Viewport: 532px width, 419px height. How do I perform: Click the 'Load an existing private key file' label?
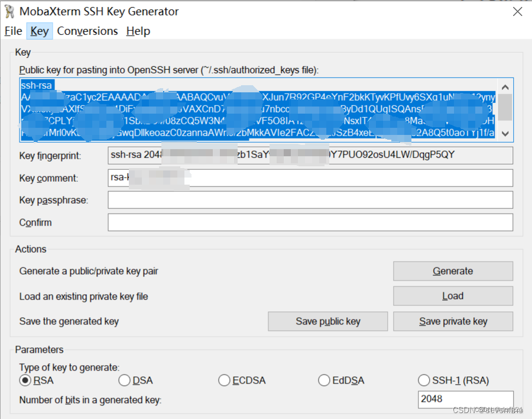83,296
